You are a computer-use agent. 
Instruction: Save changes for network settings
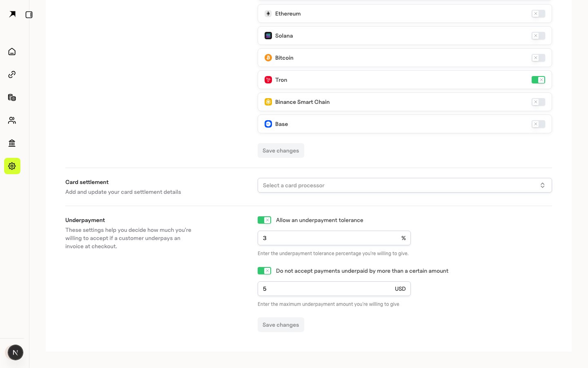coord(281,150)
